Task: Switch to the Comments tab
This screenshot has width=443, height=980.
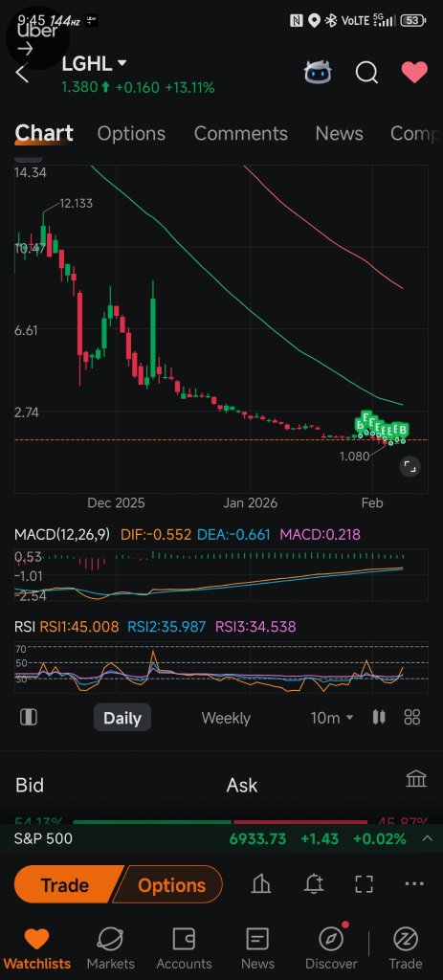Action: tap(240, 133)
